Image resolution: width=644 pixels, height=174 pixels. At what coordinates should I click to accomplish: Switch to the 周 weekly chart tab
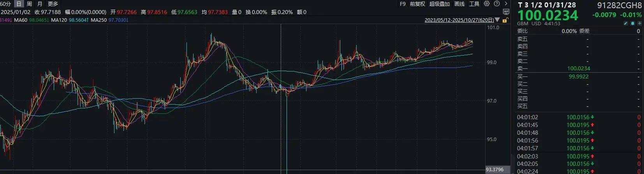coord(29,4)
